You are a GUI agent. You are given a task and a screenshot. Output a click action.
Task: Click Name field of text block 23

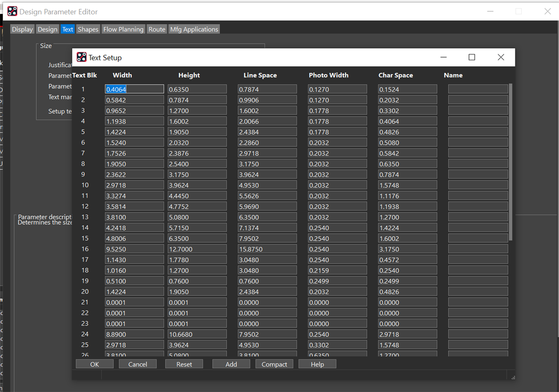pos(478,323)
